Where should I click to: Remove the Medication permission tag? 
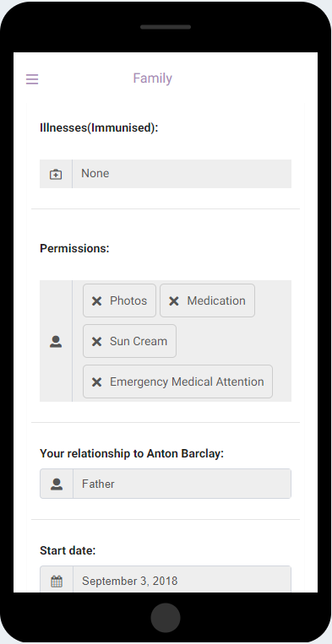tap(174, 301)
